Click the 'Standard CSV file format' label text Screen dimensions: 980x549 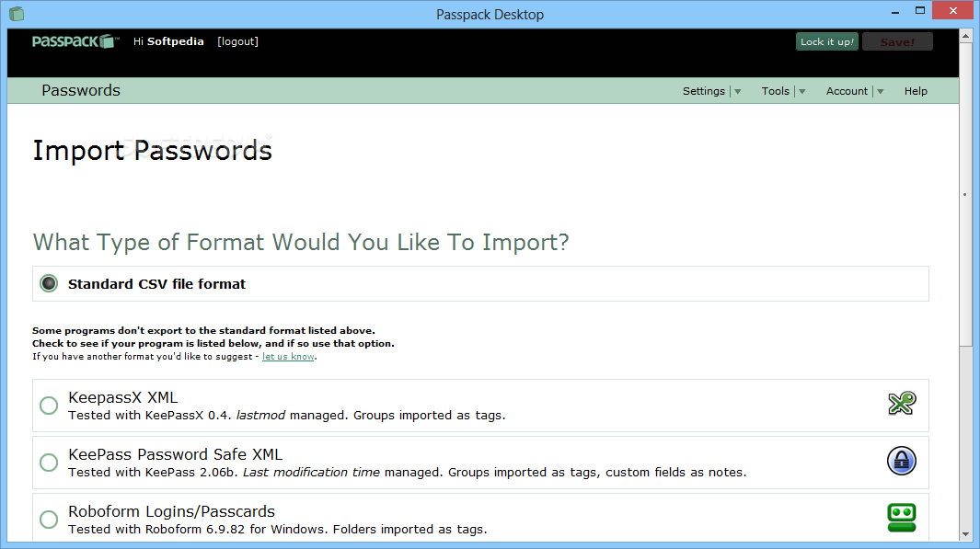coord(156,284)
